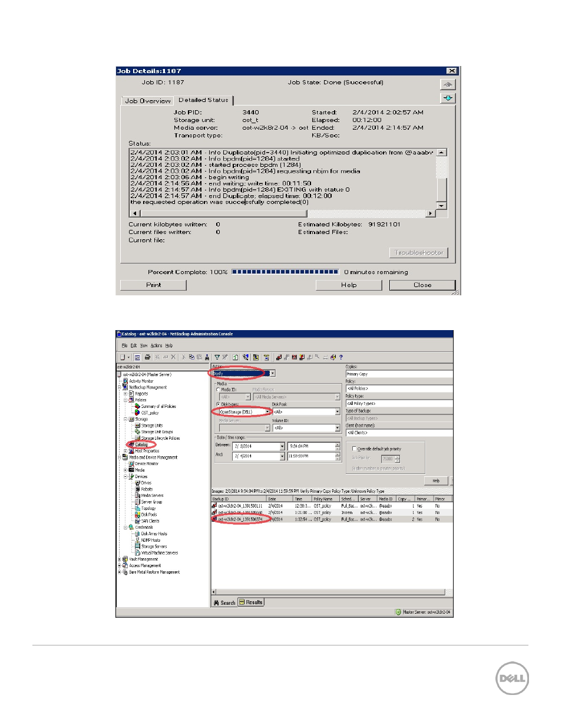
Task: Select OST_policy in the tree
Action: pos(150,413)
